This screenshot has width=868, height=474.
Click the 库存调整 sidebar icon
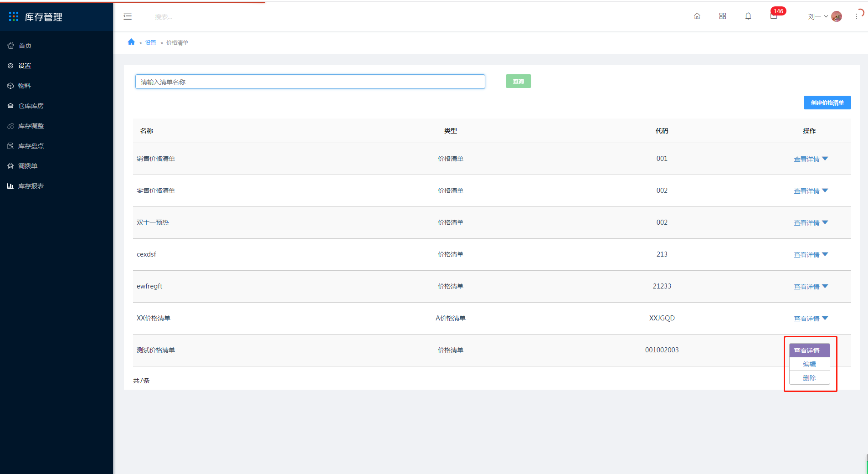tap(10, 126)
